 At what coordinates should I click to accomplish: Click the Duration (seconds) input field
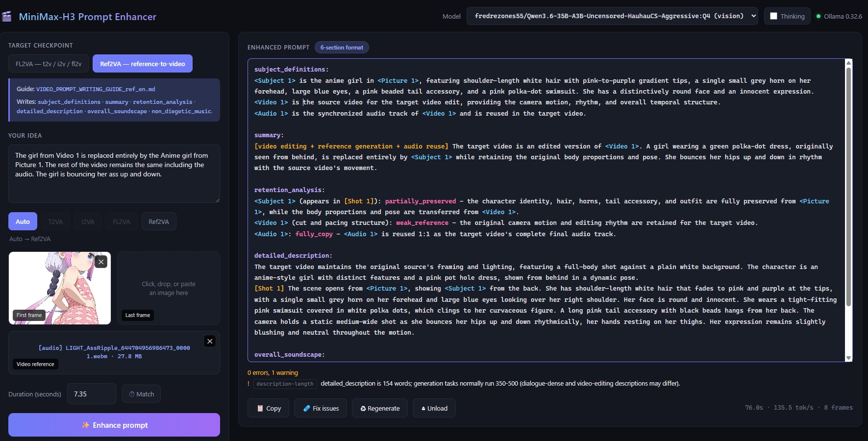(x=92, y=394)
